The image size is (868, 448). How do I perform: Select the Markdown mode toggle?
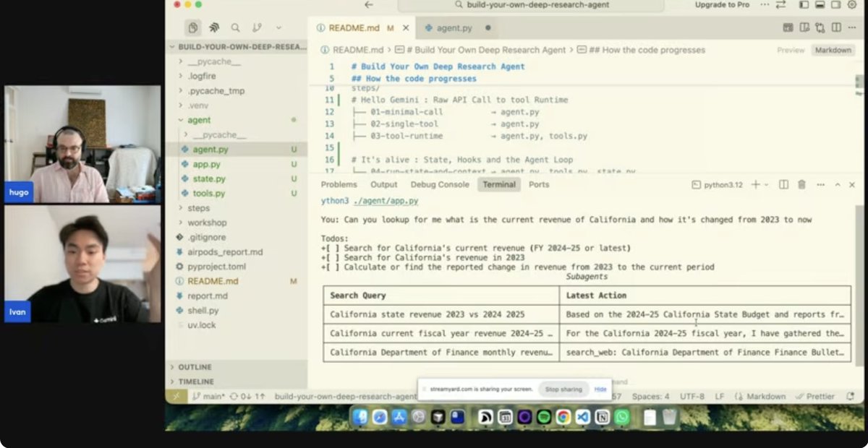click(x=833, y=50)
